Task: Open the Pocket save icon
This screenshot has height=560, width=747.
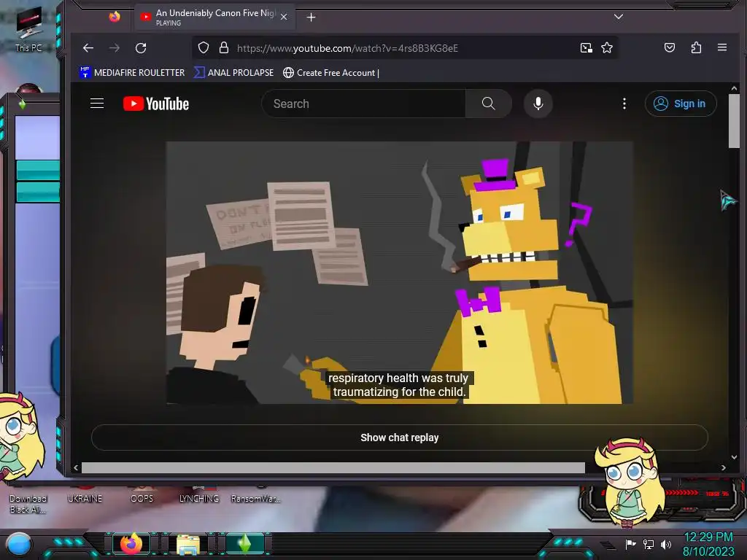Action: click(x=670, y=47)
